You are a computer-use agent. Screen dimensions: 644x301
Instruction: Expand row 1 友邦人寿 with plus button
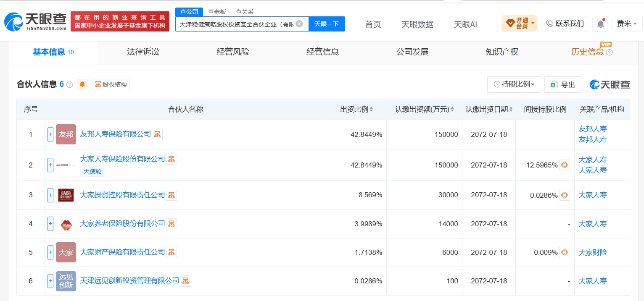50,134
